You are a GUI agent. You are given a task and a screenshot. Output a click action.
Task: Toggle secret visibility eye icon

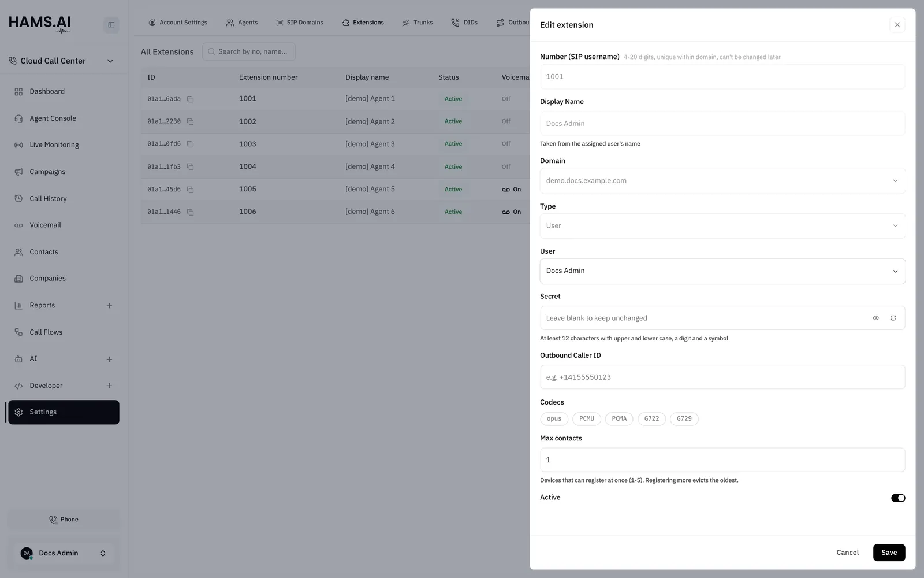point(875,318)
